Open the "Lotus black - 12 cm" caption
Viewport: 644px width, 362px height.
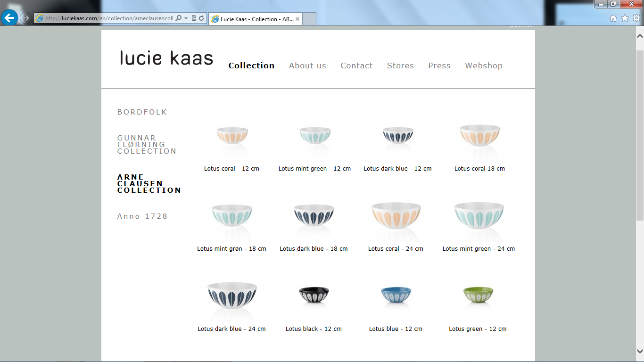click(x=314, y=329)
